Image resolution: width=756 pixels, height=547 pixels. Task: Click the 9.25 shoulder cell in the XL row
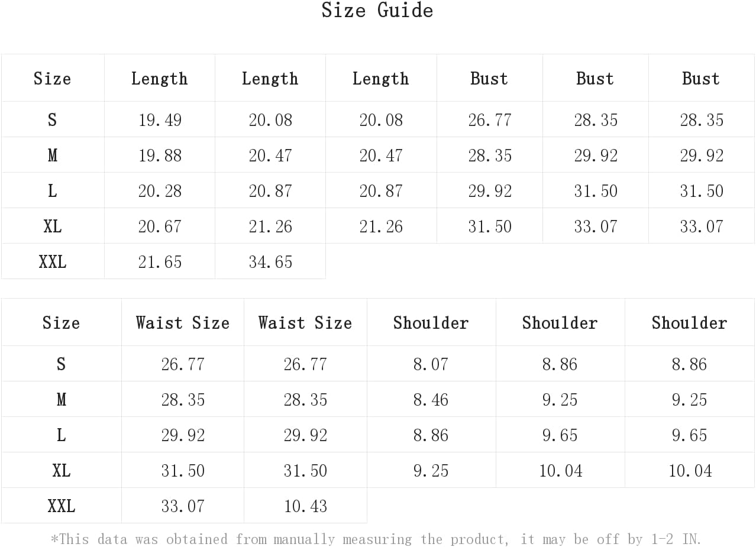click(x=431, y=471)
